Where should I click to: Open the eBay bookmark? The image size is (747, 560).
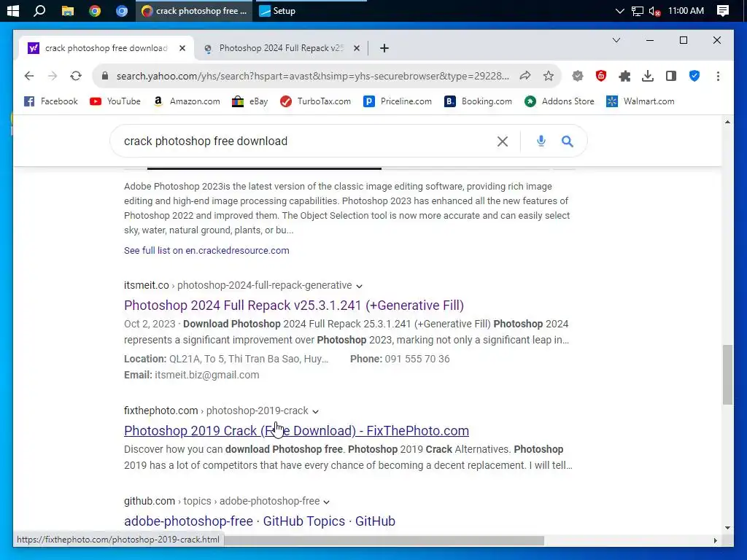pos(249,101)
